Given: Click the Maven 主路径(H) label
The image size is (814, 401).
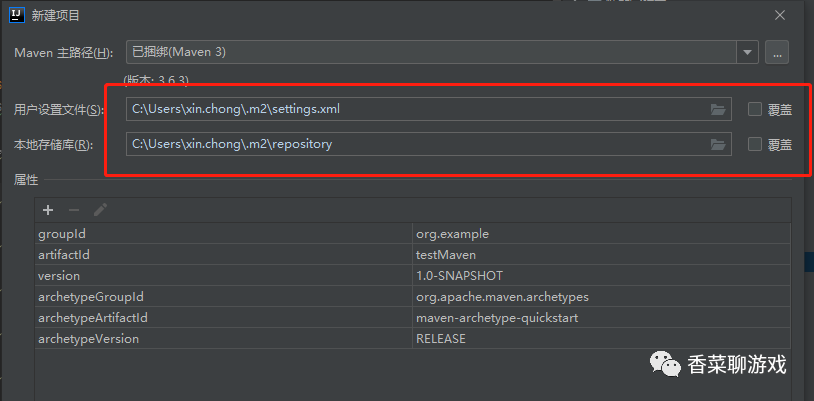Looking at the screenshot, I should (63, 52).
